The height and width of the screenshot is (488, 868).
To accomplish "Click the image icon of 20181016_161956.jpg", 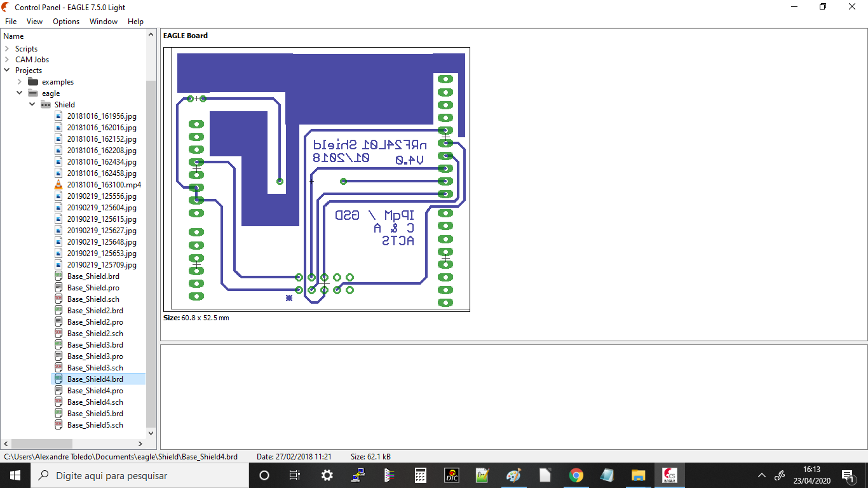I will (x=58, y=116).
